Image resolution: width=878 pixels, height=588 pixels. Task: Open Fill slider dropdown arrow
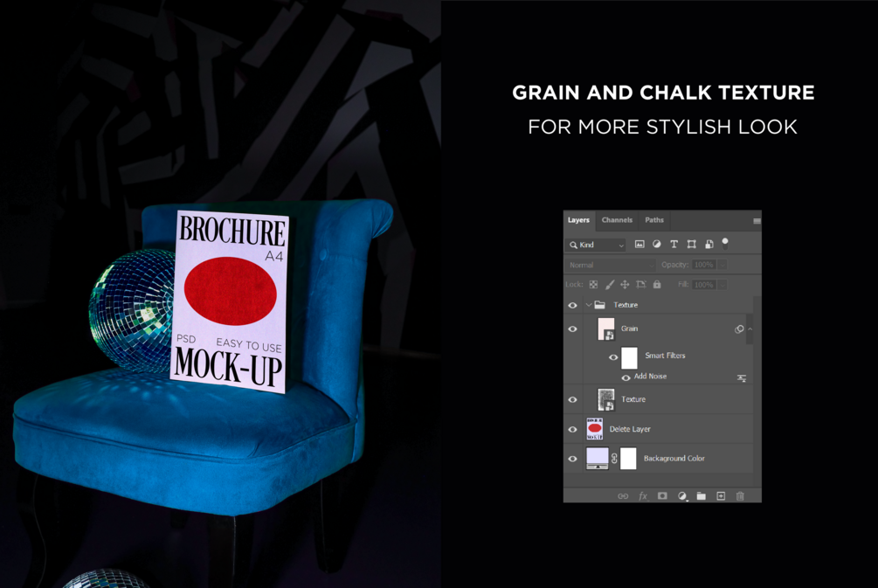(722, 285)
